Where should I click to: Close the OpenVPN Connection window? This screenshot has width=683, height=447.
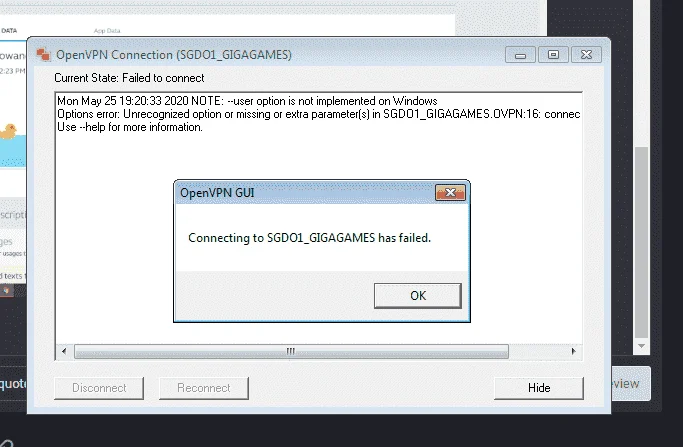586,55
